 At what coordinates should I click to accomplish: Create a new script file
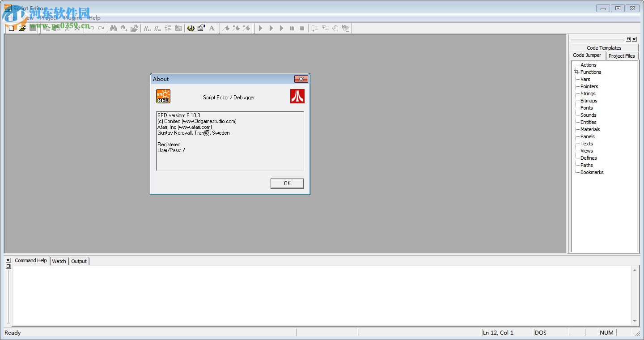(11, 28)
